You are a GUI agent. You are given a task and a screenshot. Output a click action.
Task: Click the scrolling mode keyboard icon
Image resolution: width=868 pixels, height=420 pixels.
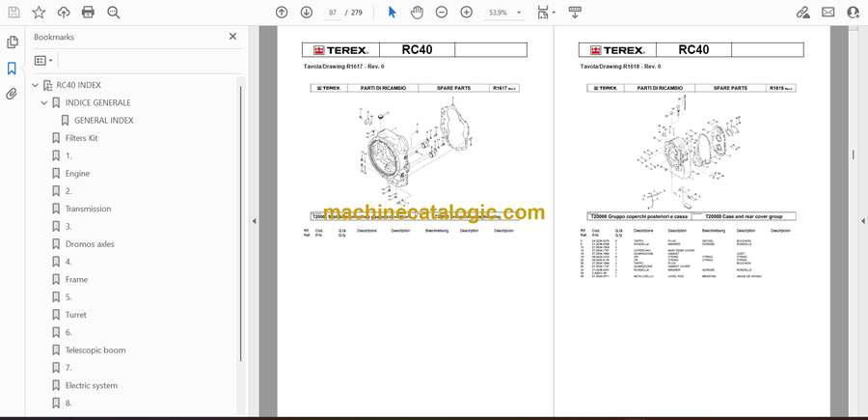[575, 13]
